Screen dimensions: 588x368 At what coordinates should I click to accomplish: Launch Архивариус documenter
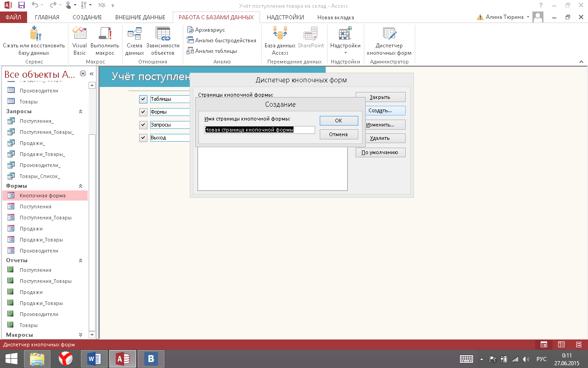pyautogui.click(x=206, y=30)
